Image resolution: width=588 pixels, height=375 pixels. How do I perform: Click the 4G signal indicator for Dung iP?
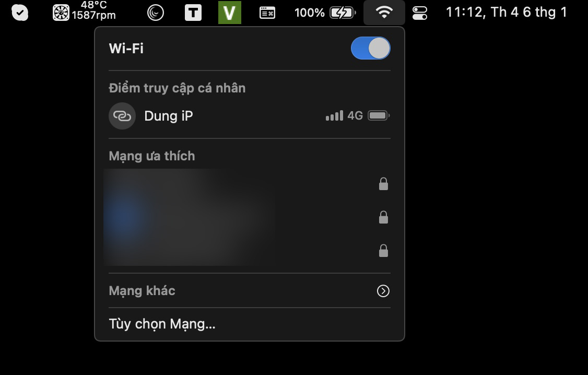344,115
